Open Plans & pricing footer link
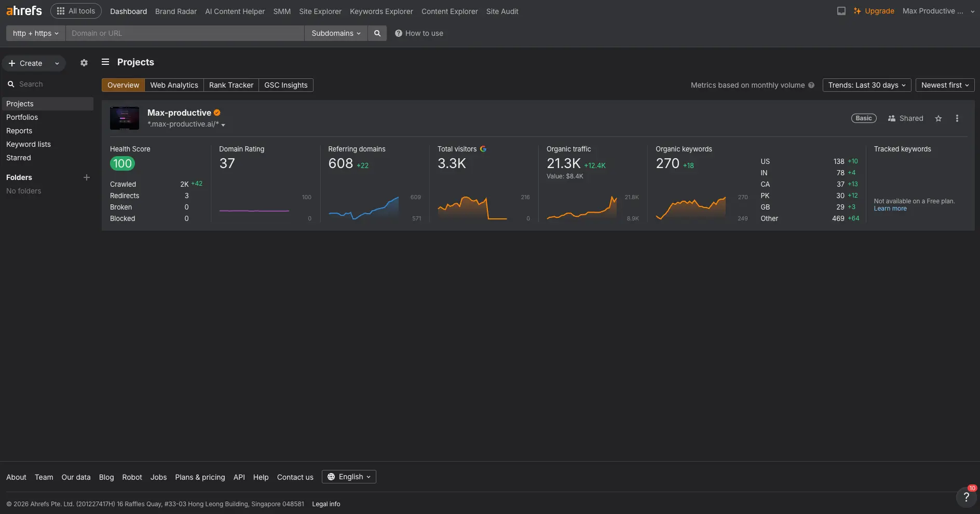 [x=200, y=477]
